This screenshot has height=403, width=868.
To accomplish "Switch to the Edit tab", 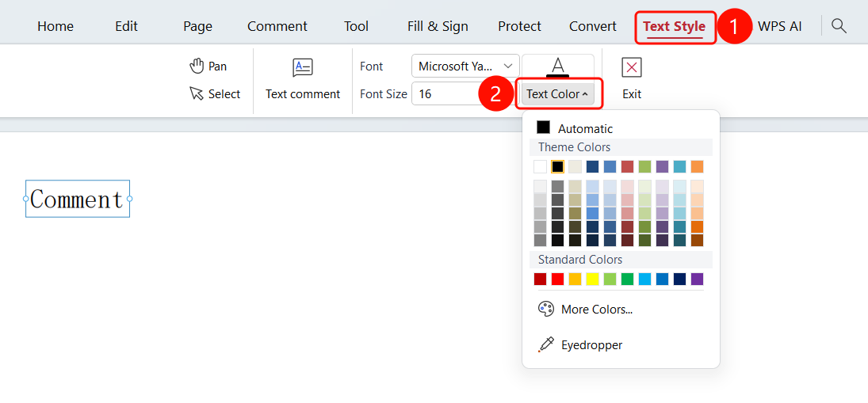I will point(126,26).
